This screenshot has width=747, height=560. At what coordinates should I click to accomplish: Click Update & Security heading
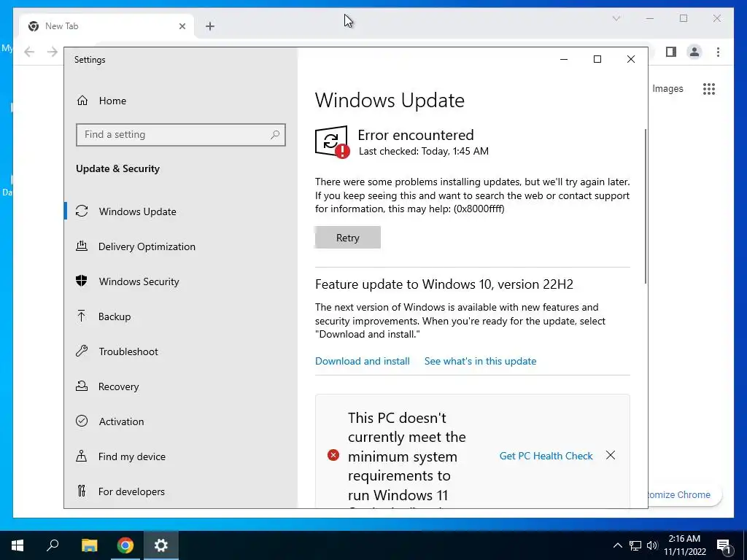coord(117,168)
